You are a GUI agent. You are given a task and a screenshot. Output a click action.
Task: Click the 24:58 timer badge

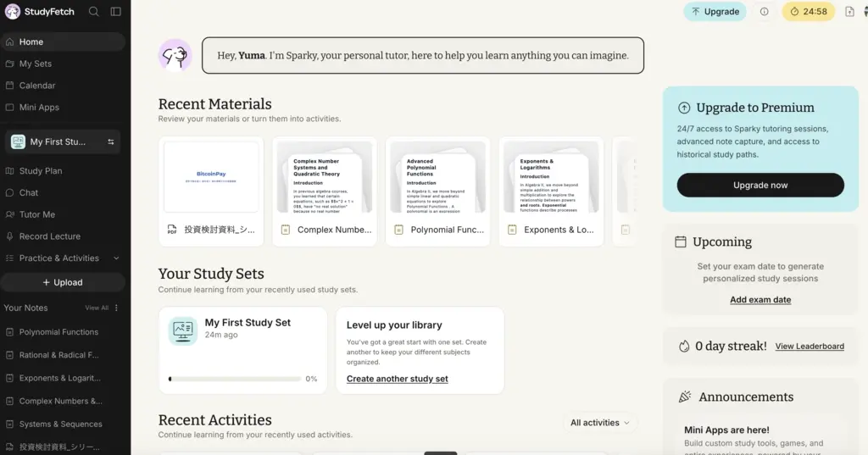coord(808,12)
